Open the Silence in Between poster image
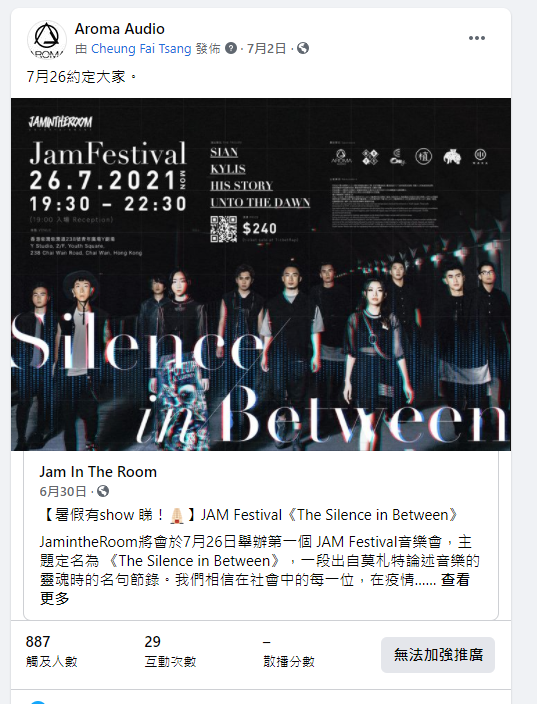This screenshot has height=704, width=537. coord(261,274)
